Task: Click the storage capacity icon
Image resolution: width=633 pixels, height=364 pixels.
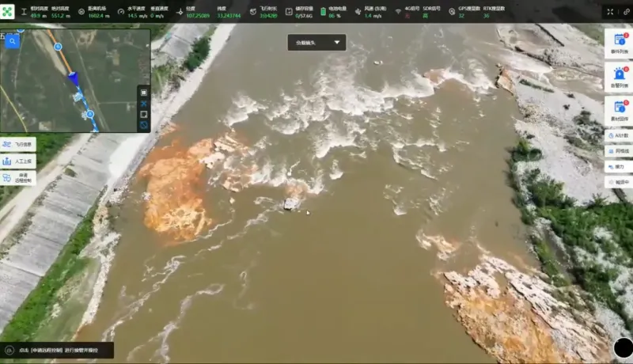Action: coord(289,12)
